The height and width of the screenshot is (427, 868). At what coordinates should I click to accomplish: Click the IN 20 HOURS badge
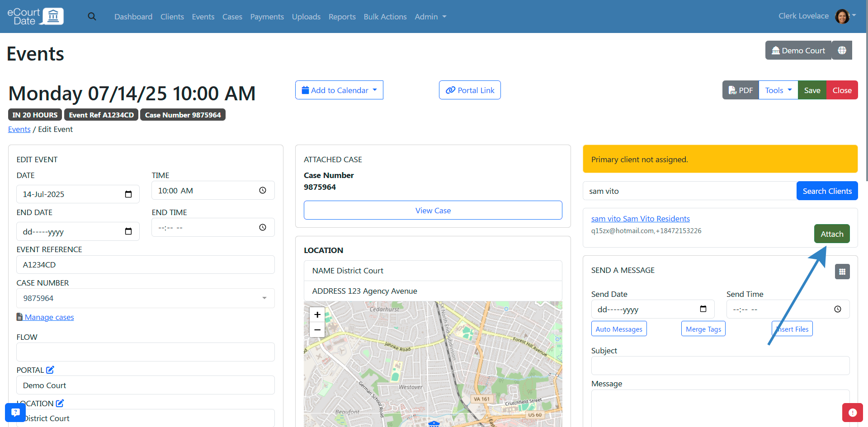(35, 115)
